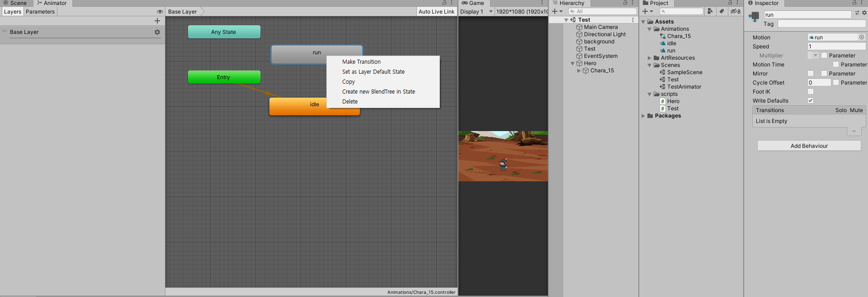Click the Hierarchy create plus button
This screenshot has height=297, width=868.
point(557,11)
